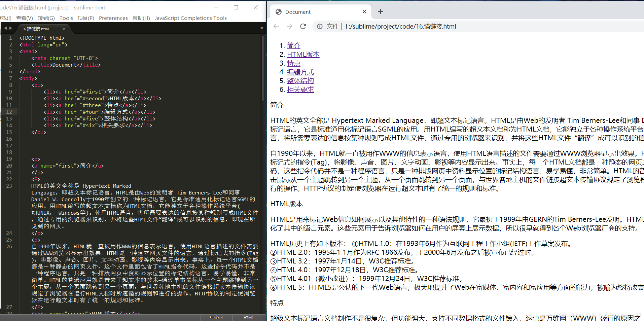Viewport: 644px width, 321px height.
Task: Open the Preferences menu
Action: tap(113, 18)
